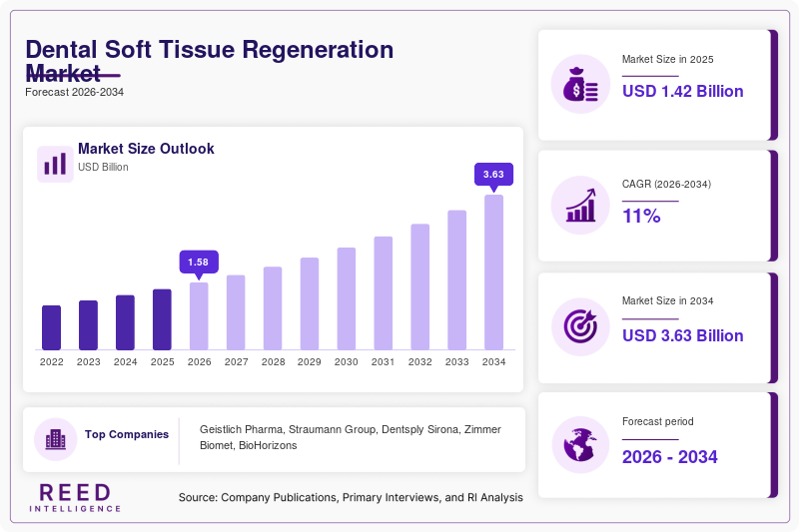Click the 'Dental Soft Tissue Regeneration Market' title
The image size is (799, 532).
(210, 62)
